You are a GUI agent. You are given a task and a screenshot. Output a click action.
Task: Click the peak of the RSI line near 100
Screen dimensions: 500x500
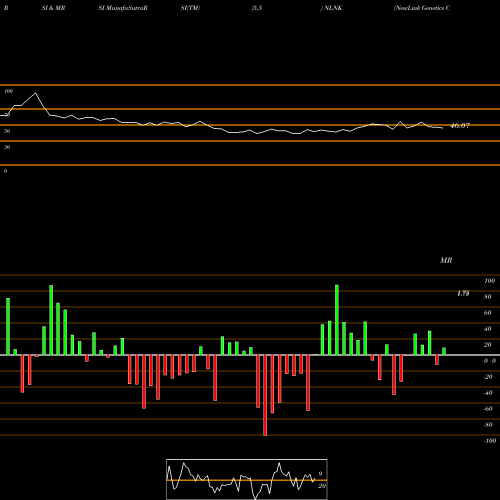[35, 93]
